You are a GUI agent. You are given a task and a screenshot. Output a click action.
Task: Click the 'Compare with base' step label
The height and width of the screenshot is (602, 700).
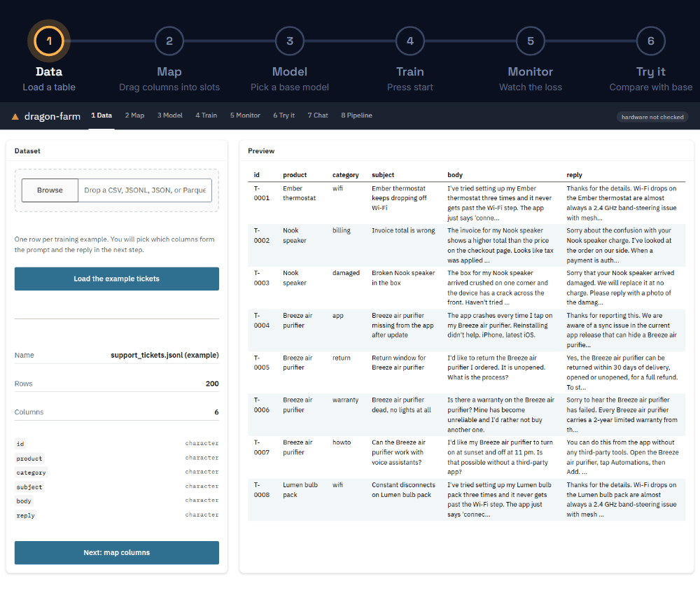[651, 87]
